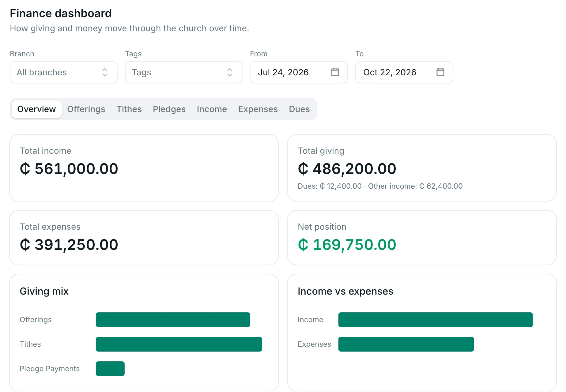Switch to the Offerings tab
Viewport: 566px width, 392px height.
(x=86, y=109)
